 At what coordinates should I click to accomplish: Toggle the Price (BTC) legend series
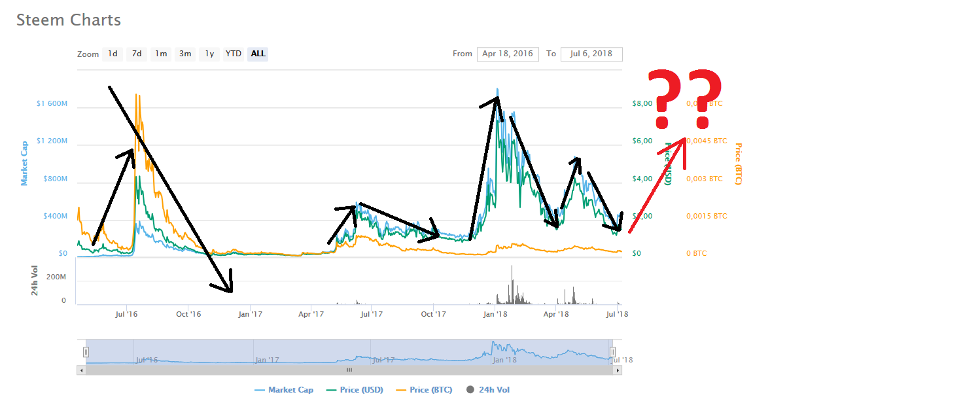[x=424, y=390]
